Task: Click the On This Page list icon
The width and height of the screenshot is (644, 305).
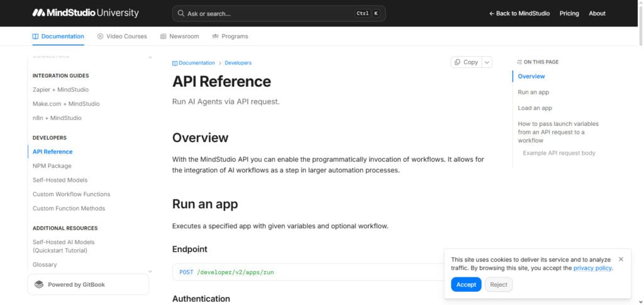Action: click(520, 62)
